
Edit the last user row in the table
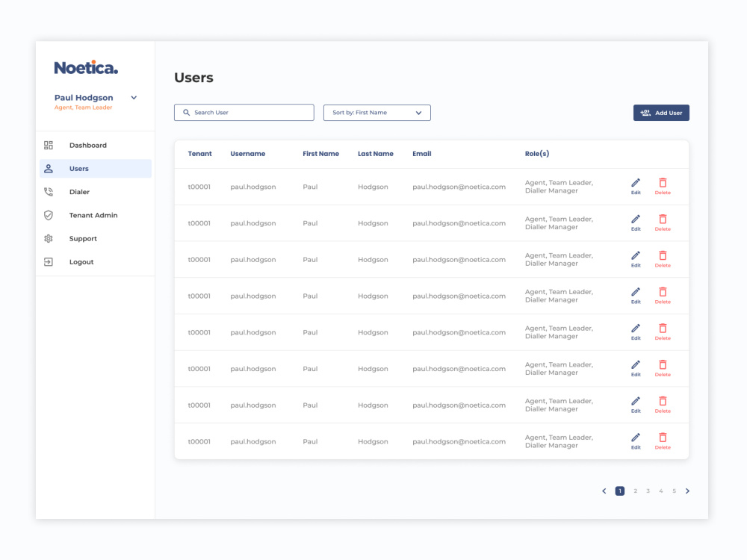(636, 441)
